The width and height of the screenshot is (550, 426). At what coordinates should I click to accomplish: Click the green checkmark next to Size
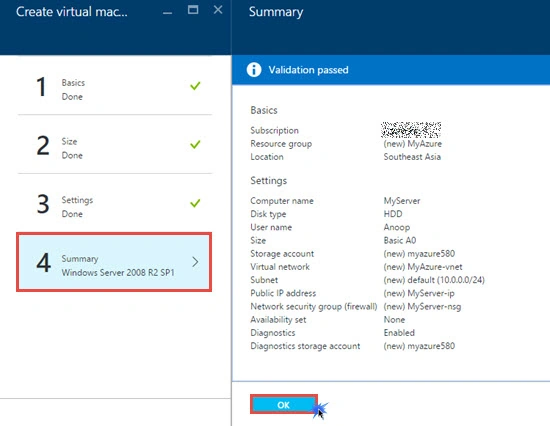[195, 144]
